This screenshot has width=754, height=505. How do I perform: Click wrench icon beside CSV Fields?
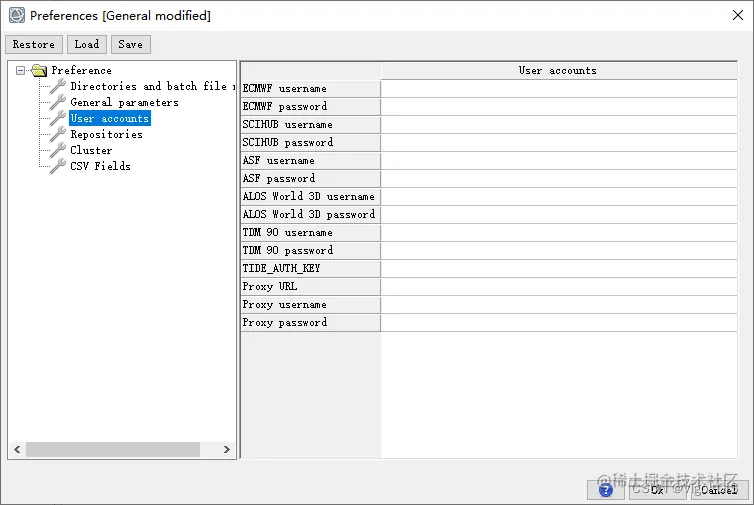tap(58, 165)
